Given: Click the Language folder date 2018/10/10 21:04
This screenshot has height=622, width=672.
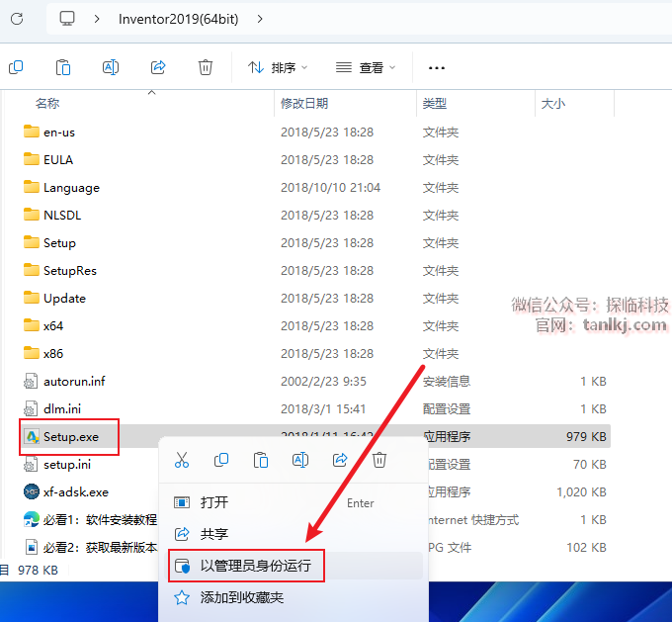Looking at the screenshot, I should [330, 188].
